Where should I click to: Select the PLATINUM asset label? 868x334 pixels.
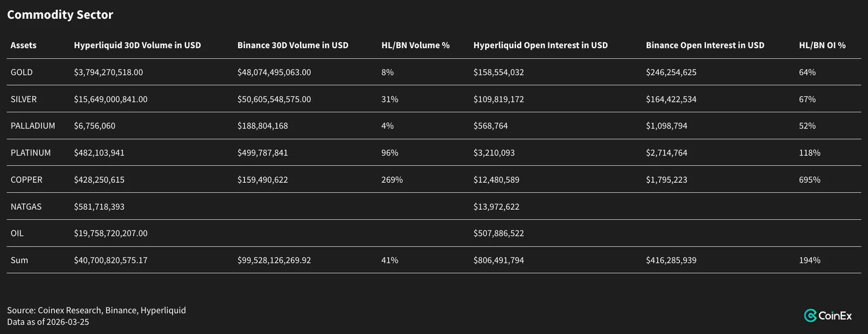pyautogui.click(x=31, y=153)
